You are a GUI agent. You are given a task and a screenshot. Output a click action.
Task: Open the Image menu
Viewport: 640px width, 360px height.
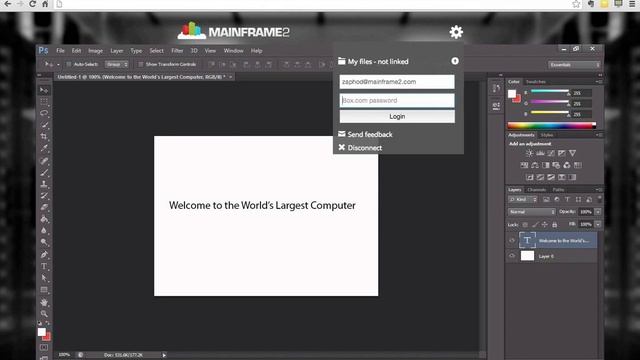pyautogui.click(x=96, y=51)
